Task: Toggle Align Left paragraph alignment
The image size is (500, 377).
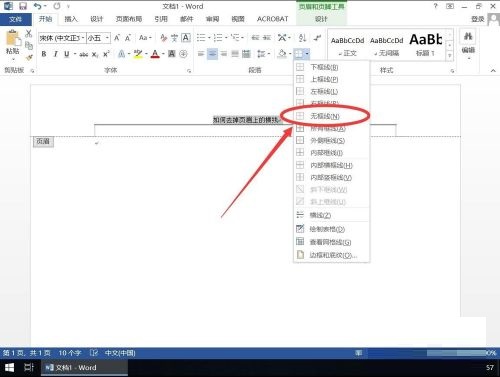Action: (x=201, y=54)
